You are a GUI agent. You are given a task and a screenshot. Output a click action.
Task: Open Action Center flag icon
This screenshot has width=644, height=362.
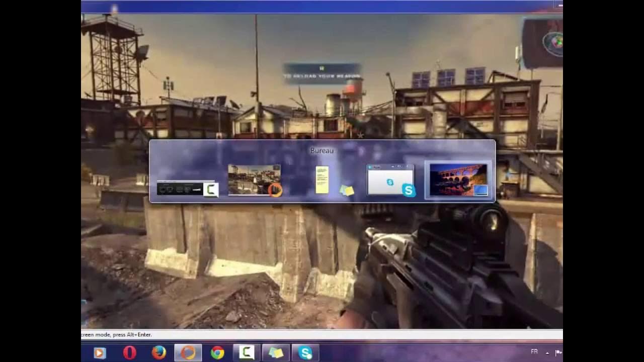[x=558, y=352]
